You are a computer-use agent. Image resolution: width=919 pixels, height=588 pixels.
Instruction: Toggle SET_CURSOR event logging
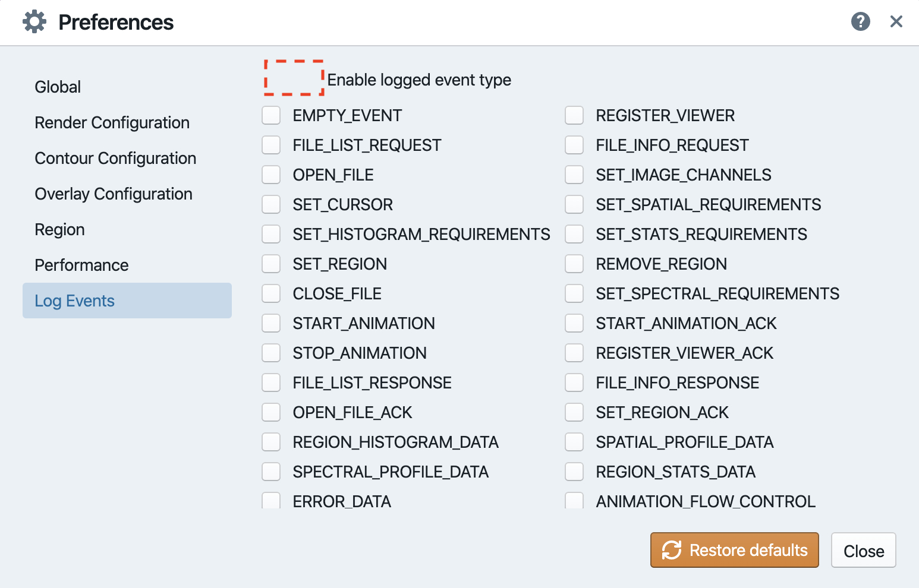(271, 204)
